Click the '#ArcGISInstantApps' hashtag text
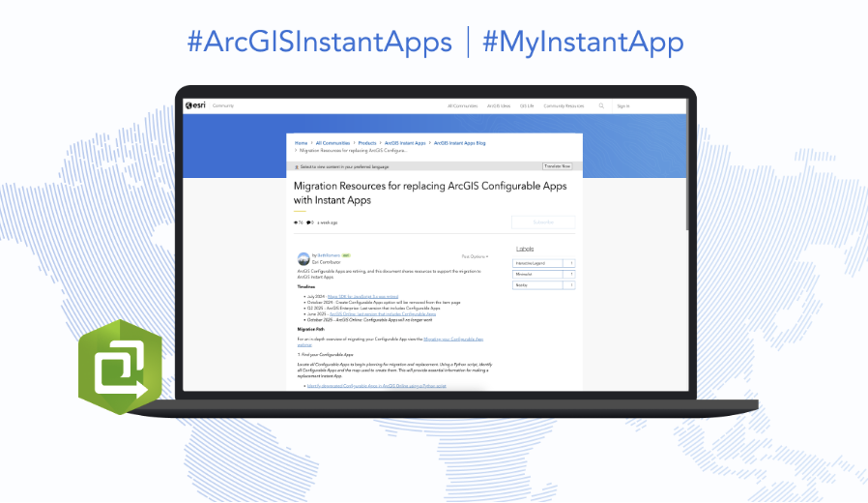 pyautogui.click(x=319, y=43)
